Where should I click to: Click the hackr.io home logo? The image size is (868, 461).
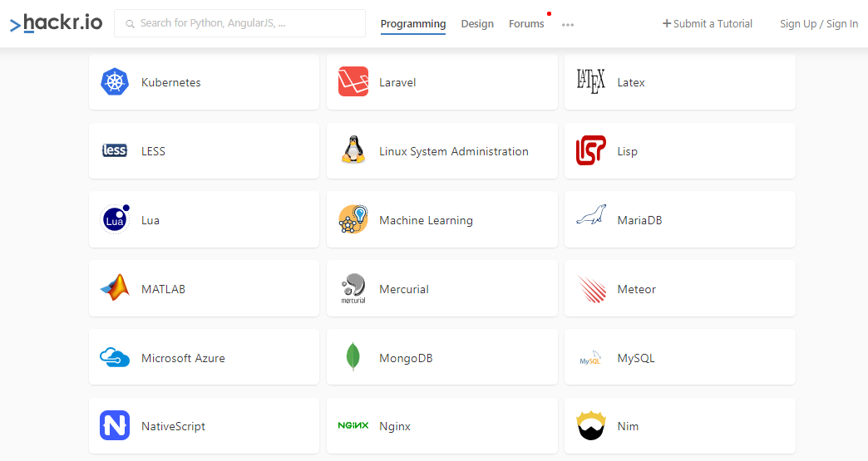pos(56,23)
